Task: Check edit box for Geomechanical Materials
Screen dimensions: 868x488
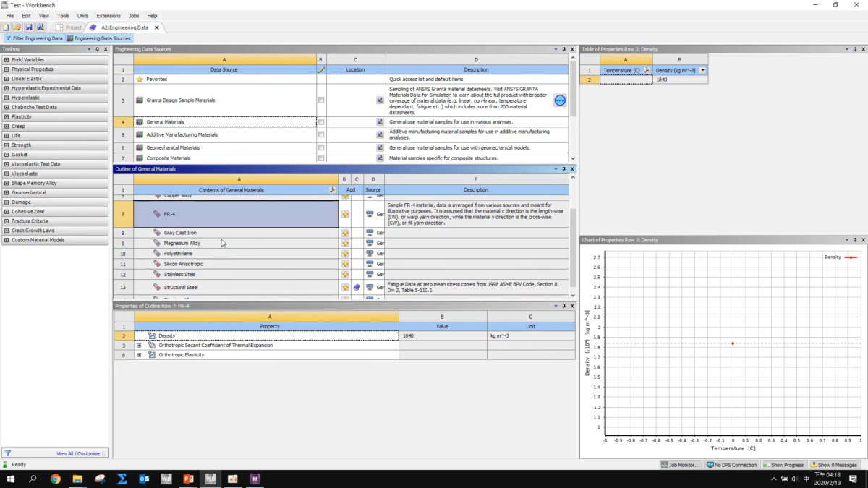Action: point(321,147)
